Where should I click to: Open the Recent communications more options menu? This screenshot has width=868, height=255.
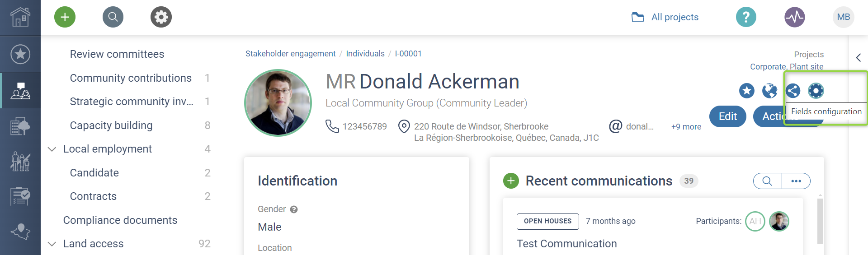coord(796,181)
